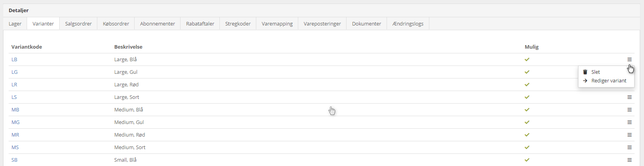
Task: Switch to the Lager tab
Action: [x=15, y=24]
